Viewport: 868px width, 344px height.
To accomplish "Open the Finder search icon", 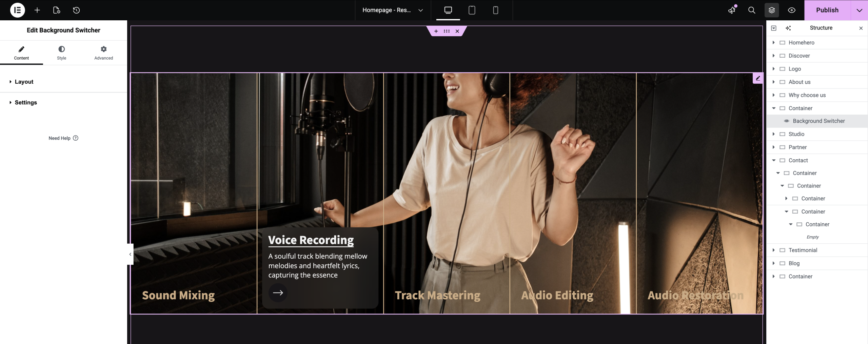I will (752, 10).
